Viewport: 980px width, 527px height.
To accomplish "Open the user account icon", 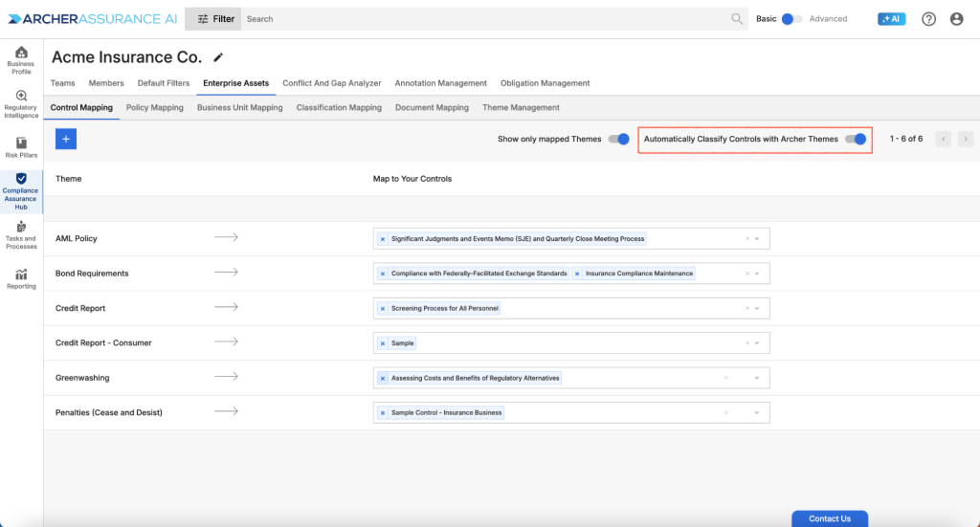I will [956, 19].
